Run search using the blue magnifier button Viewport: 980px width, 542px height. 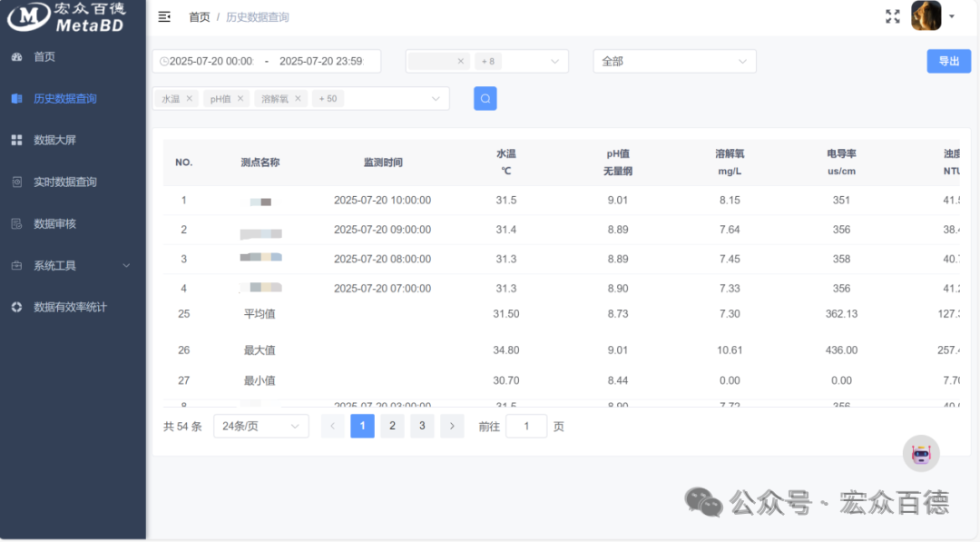point(485,97)
